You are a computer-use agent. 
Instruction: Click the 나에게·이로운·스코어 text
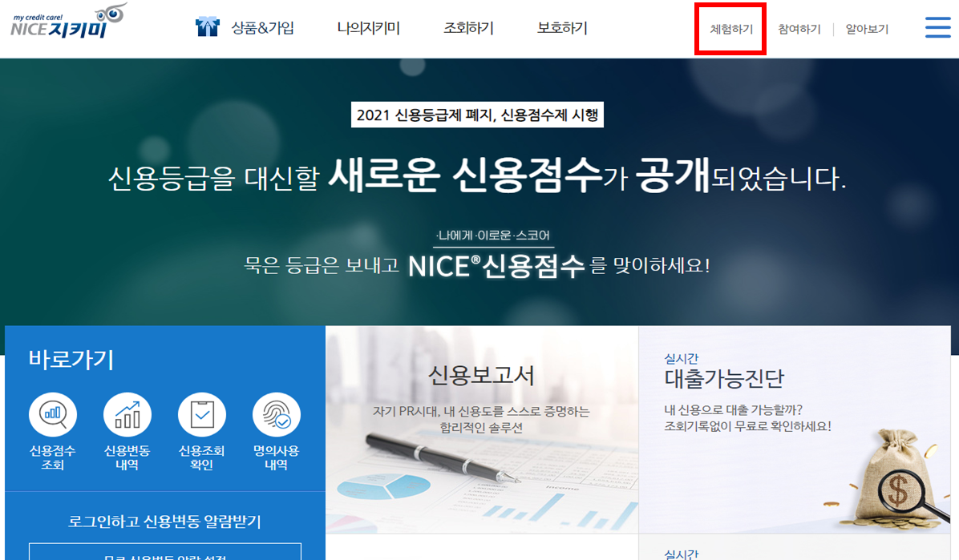tap(494, 236)
